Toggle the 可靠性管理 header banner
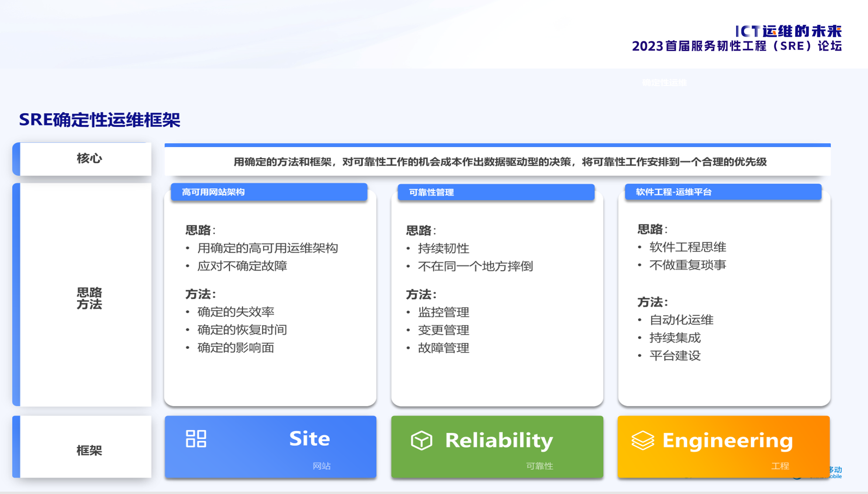 tap(496, 192)
